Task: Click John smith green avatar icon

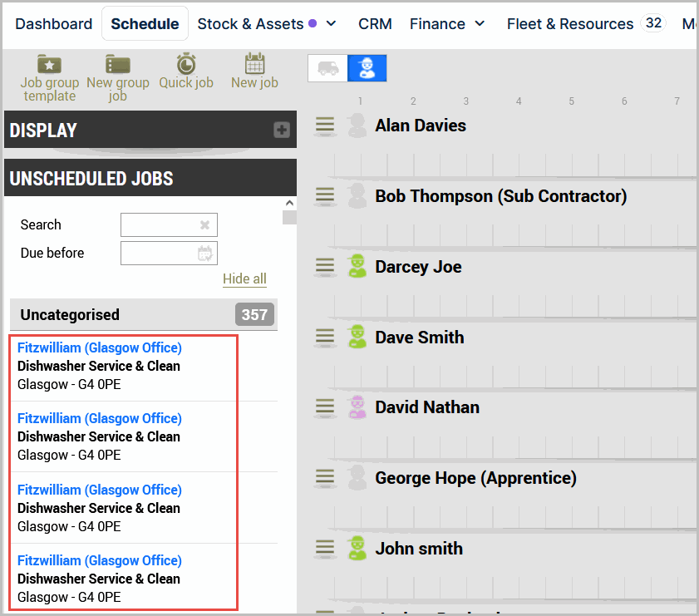Action: pos(357,548)
